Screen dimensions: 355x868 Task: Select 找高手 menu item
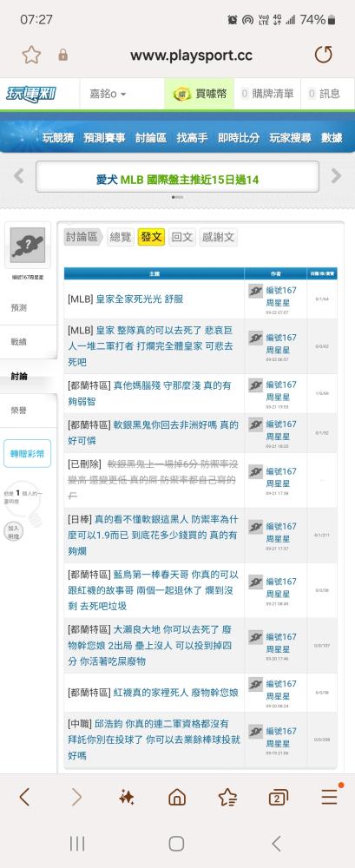[x=192, y=138]
